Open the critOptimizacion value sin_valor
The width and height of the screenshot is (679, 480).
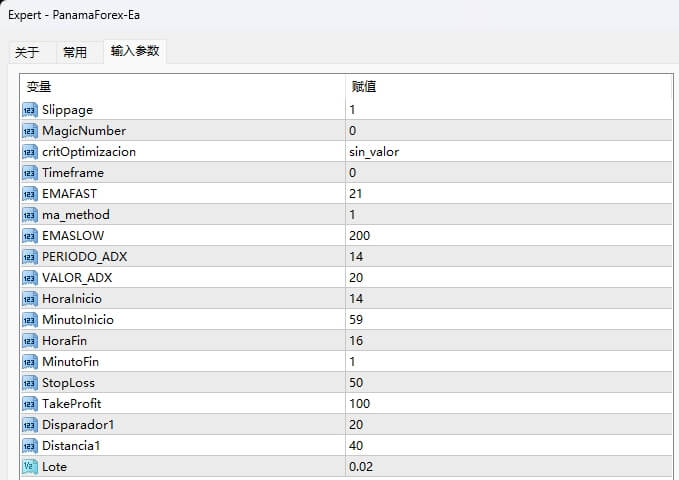click(374, 151)
